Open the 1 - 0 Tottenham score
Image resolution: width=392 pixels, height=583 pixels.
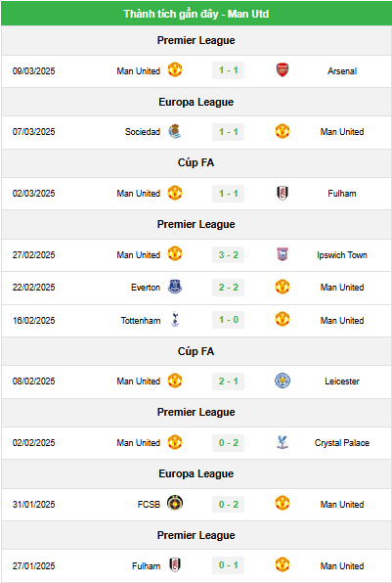coord(228,320)
